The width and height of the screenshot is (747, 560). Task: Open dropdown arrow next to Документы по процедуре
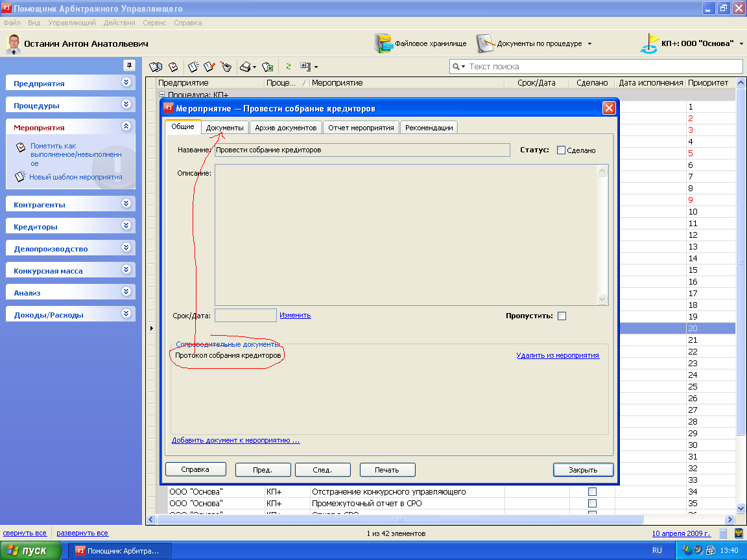[590, 44]
